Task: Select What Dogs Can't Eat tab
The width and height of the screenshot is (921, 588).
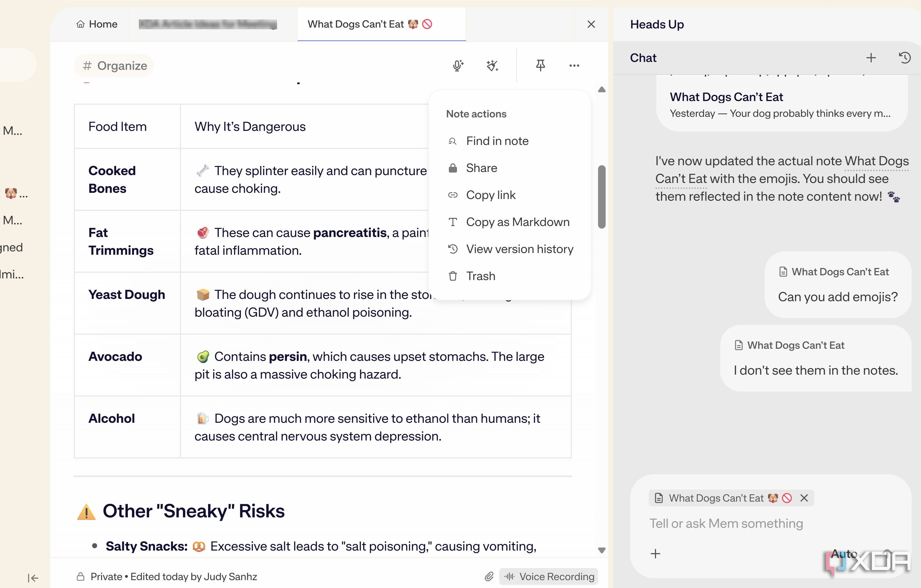Action: [381, 24]
